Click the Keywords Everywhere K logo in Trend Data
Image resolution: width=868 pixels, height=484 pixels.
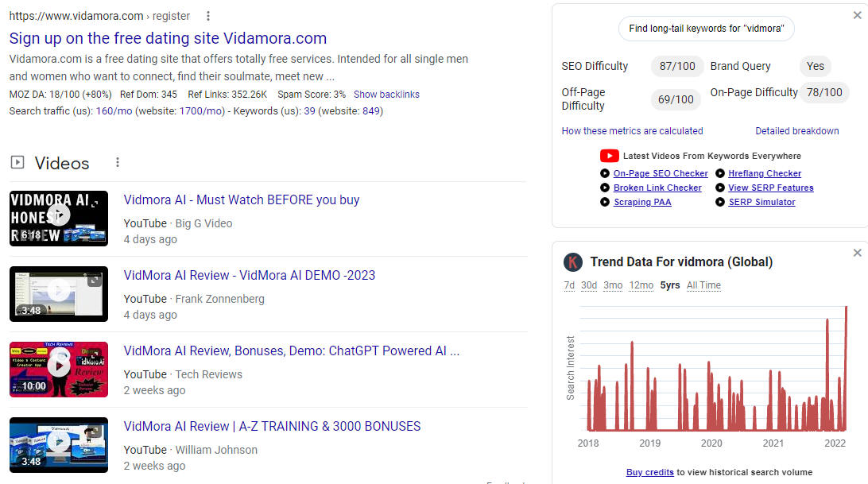(573, 262)
